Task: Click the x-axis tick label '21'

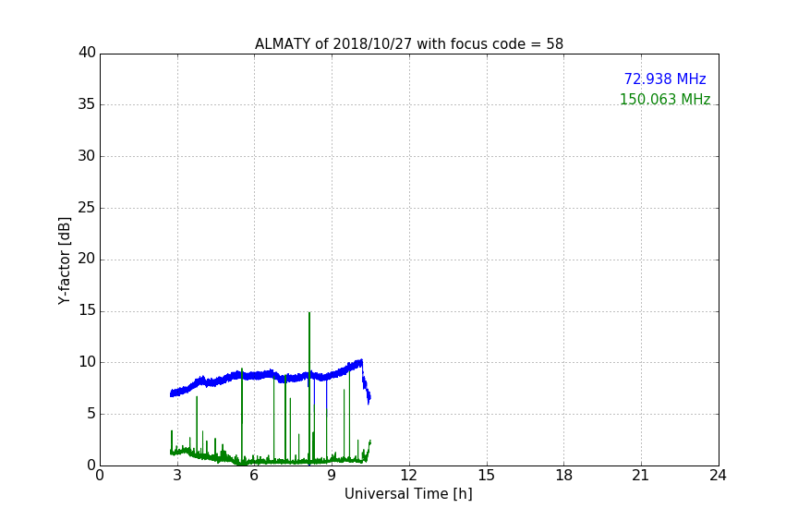Action: coord(641,476)
